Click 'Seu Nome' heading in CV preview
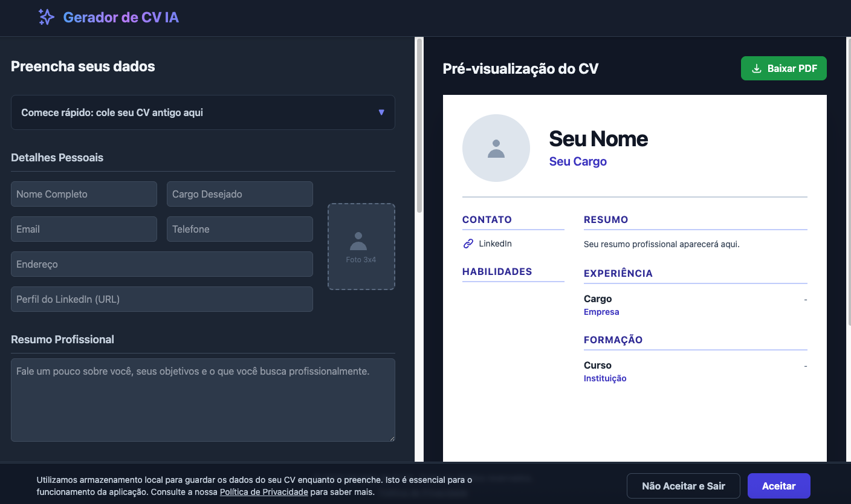This screenshot has width=851, height=504. coord(598,139)
